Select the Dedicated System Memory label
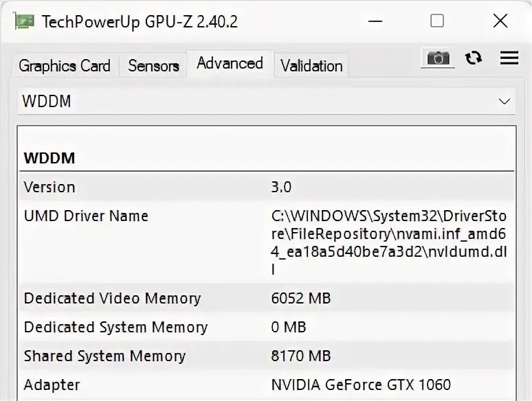This screenshot has height=401, width=532. pyautogui.click(x=115, y=328)
